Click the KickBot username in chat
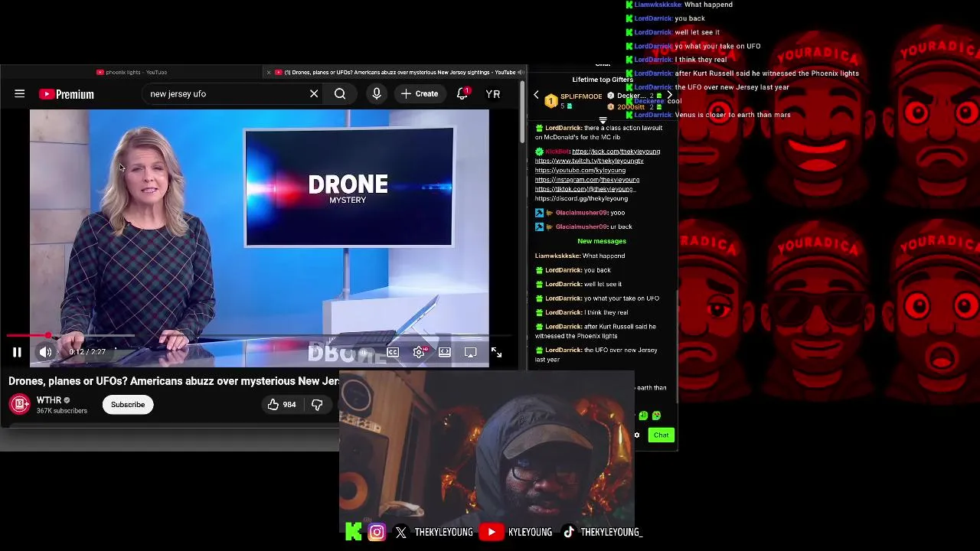Screen dimensions: 980x551 click(x=557, y=152)
